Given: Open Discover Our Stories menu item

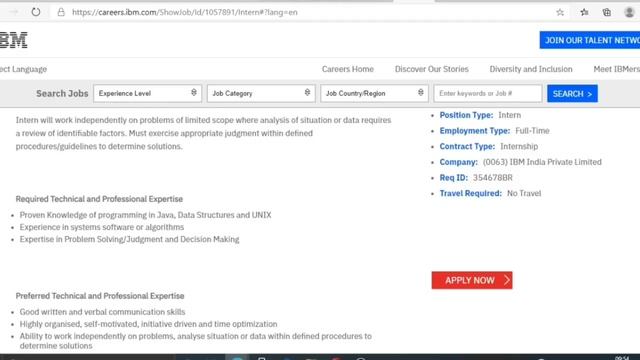Looking at the screenshot, I should point(431,69).
